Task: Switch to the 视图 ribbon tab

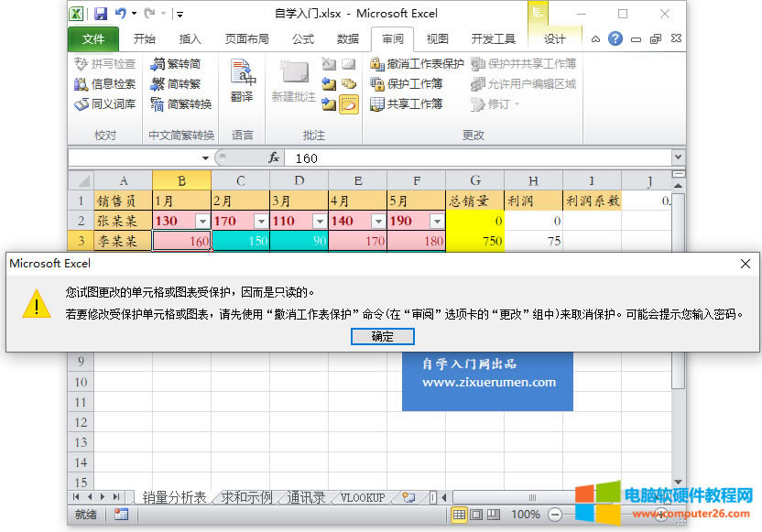Action: pos(437,39)
